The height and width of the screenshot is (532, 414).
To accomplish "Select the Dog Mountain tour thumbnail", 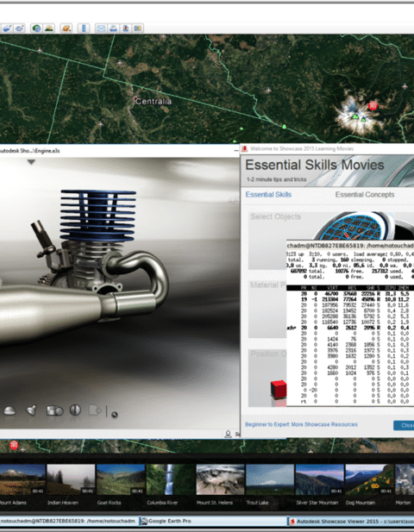I will pos(369,479).
